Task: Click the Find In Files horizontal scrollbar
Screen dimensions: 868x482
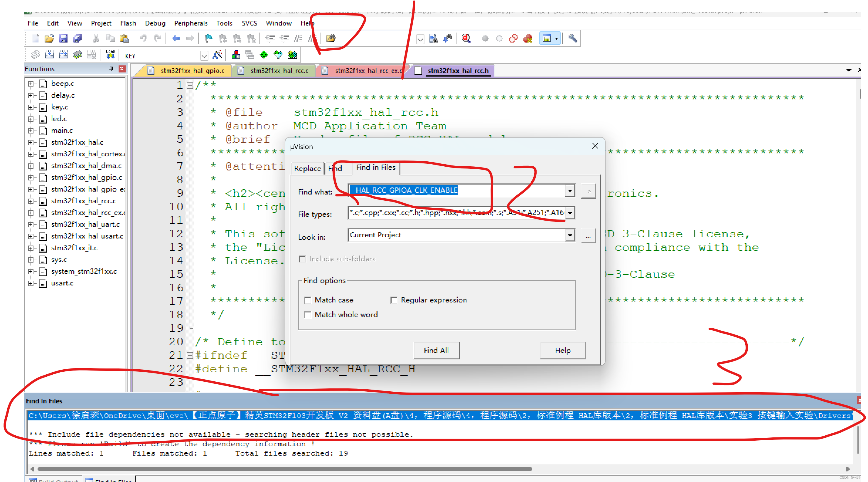Action: tap(284, 469)
